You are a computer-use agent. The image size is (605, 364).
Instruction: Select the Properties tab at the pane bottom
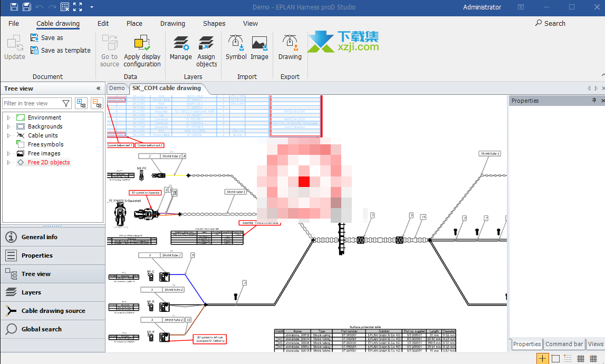[x=527, y=344]
